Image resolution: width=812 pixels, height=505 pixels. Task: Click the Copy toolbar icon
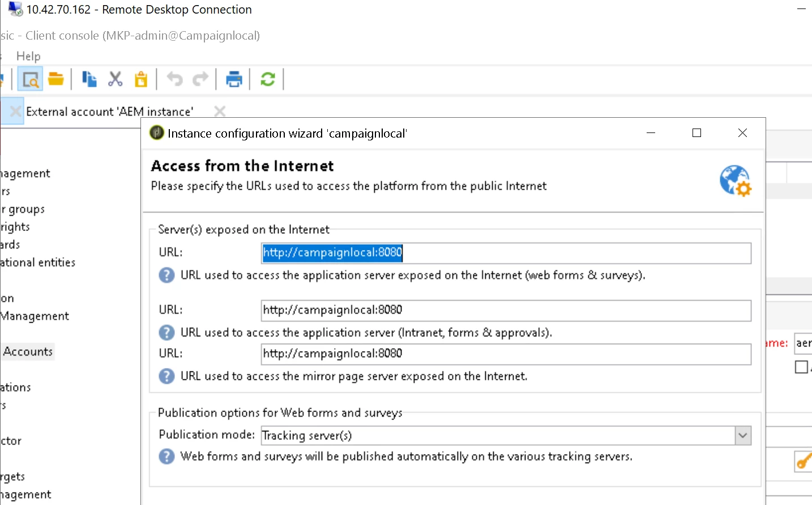coord(89,79)
